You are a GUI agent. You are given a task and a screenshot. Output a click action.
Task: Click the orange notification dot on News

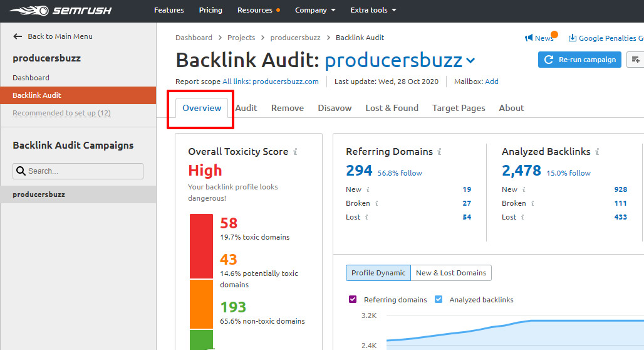[554, 34]
